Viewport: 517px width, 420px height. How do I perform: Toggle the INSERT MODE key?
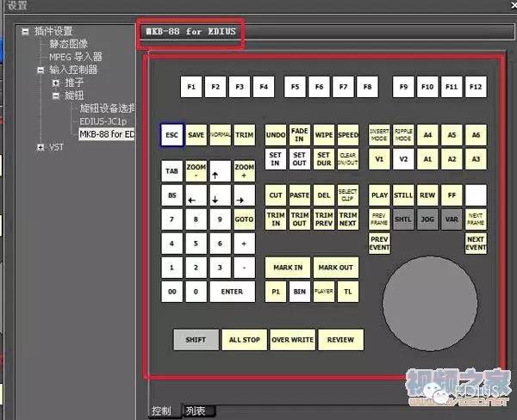pos(379,135)
